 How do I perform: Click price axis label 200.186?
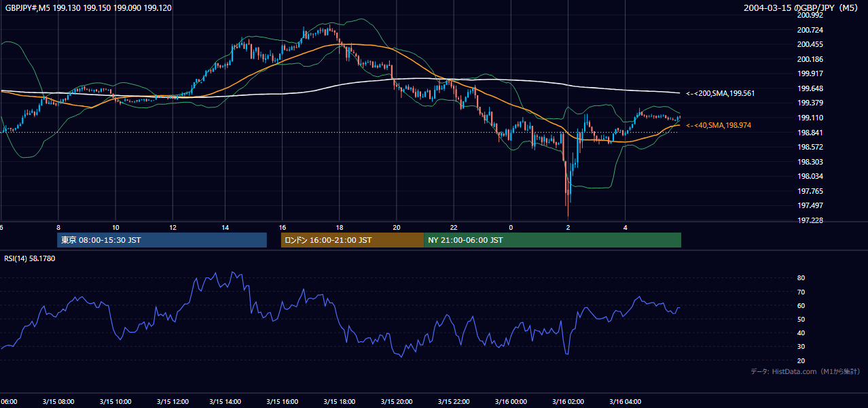[x=810, y=59]
